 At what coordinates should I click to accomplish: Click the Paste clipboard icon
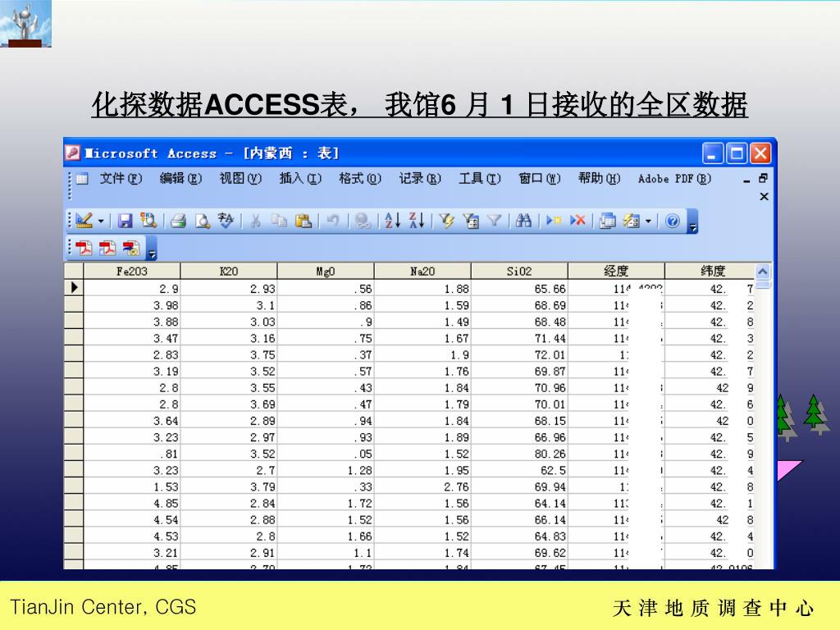pos(304,221)
